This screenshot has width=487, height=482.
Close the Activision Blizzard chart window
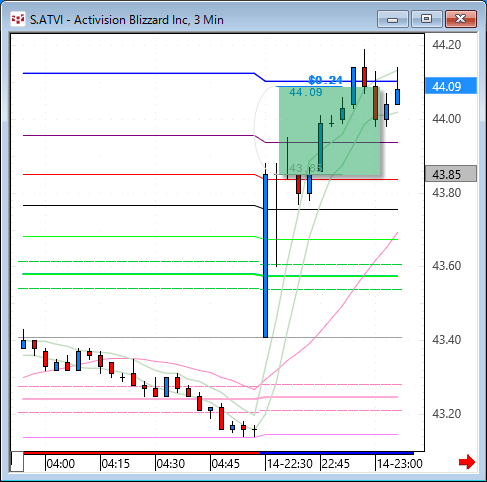(461, 19)
